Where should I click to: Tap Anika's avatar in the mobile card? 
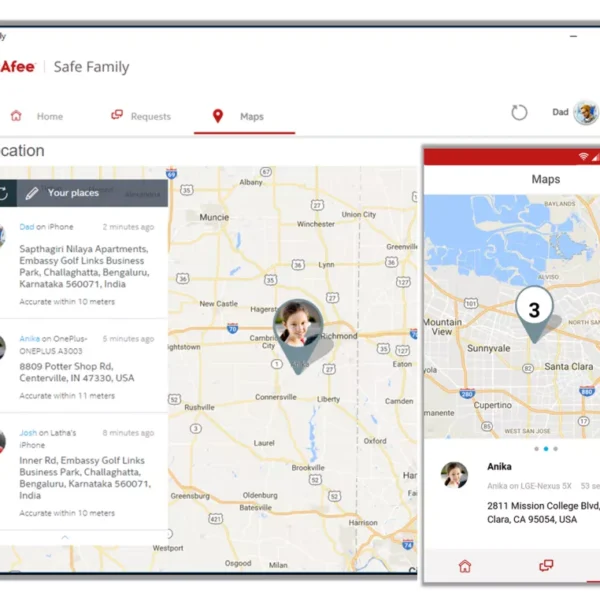pos(455,475)
